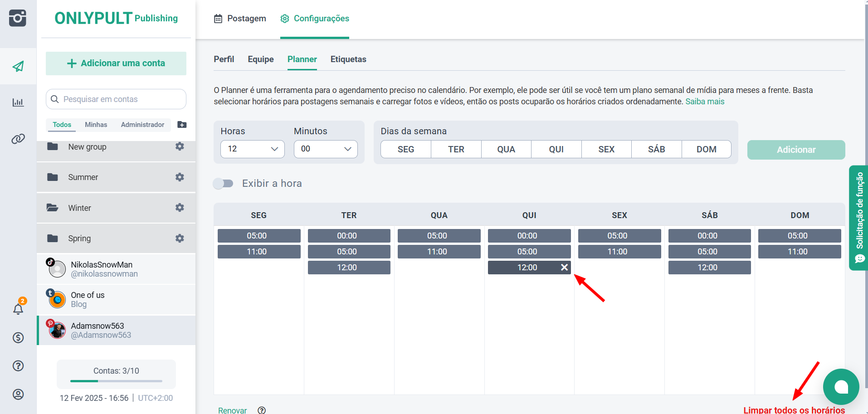Viewport: 868px width, 414px height.
Task: Click the notifications bell icon
Action: coord(18,309)
